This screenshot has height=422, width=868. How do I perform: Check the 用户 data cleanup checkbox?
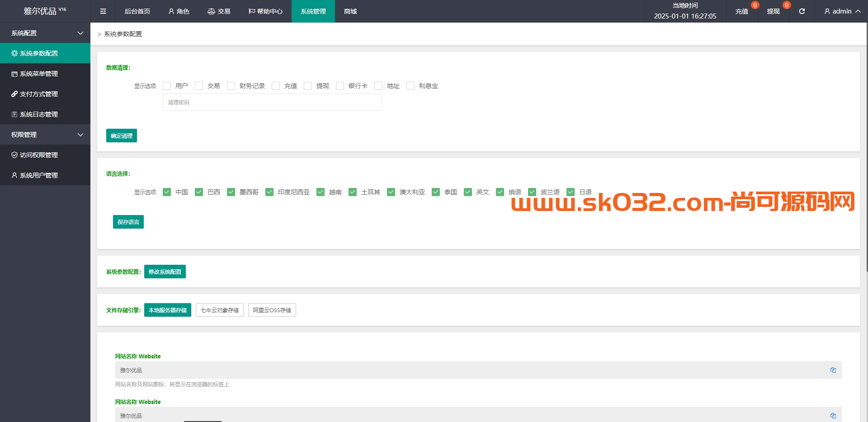click(x=167, y=86)
